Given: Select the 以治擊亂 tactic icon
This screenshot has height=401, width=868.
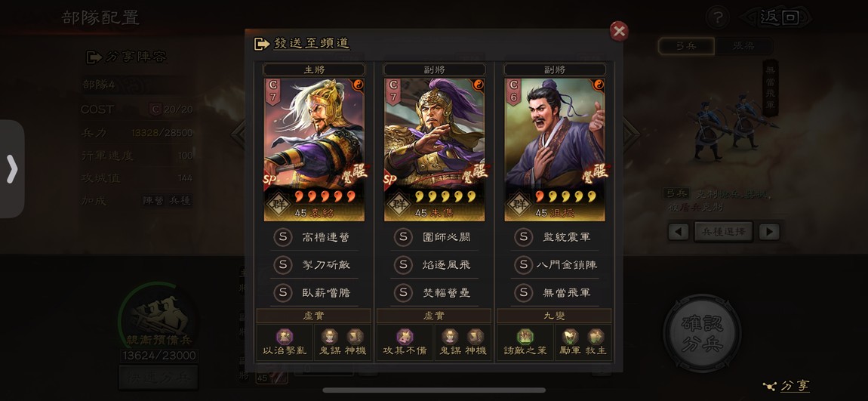Looking at the screenshot, I should (285, 342).
